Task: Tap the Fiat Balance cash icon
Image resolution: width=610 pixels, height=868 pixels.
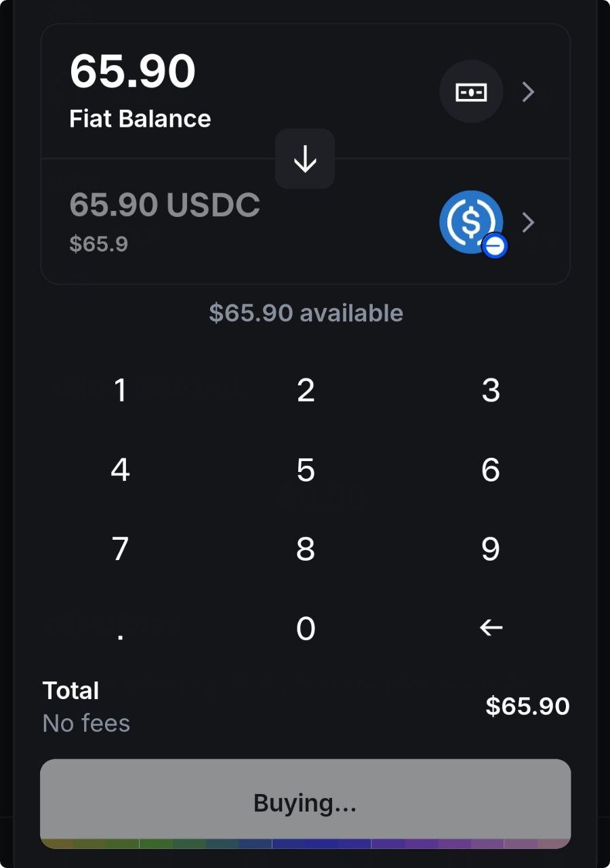Action: [x=471, y=92]
